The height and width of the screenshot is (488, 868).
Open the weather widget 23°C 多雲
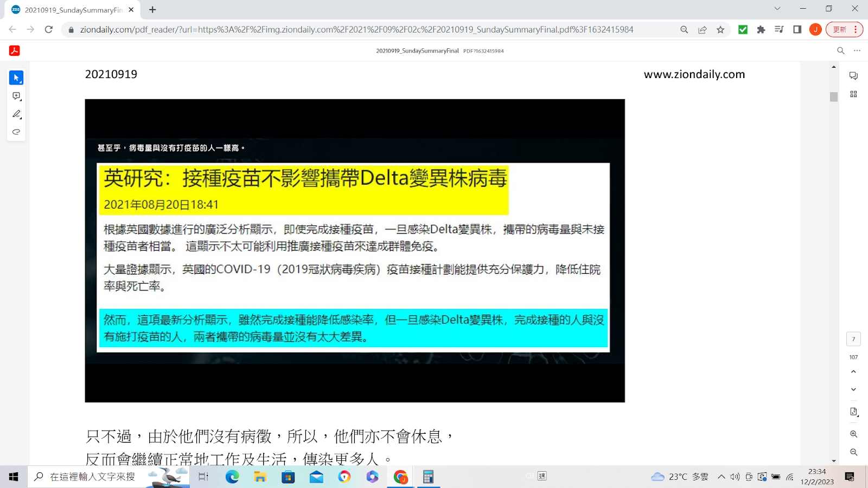pos(680,477)
